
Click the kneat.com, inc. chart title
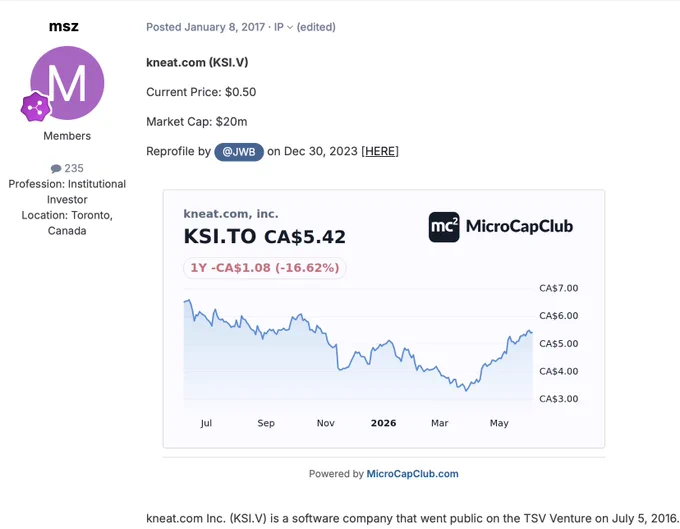(231, 214)
